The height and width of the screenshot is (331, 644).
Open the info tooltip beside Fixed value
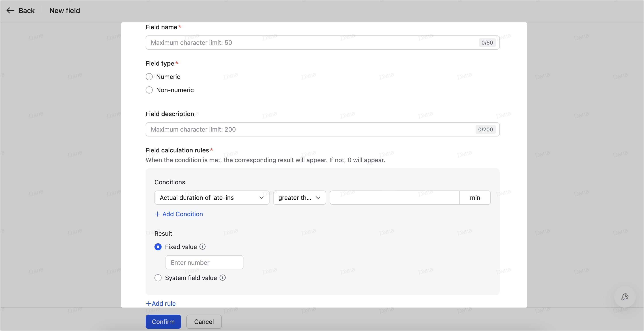tap(202, 247)
